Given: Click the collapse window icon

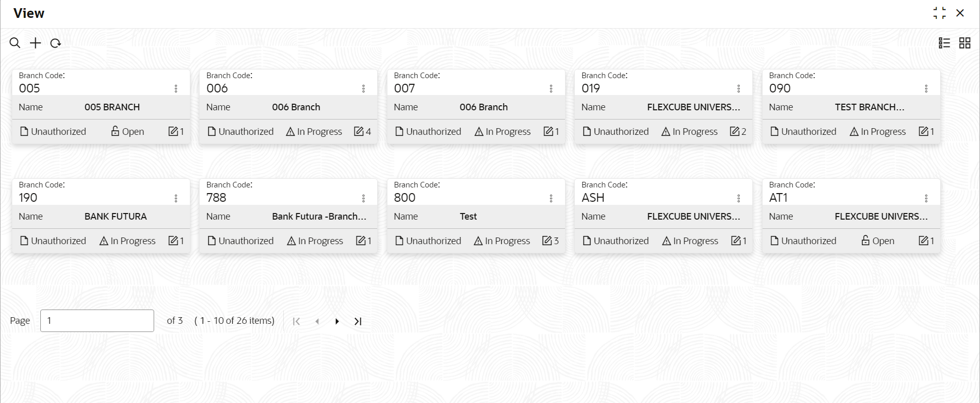Looking at the screenshot, I should click(939, 13).
